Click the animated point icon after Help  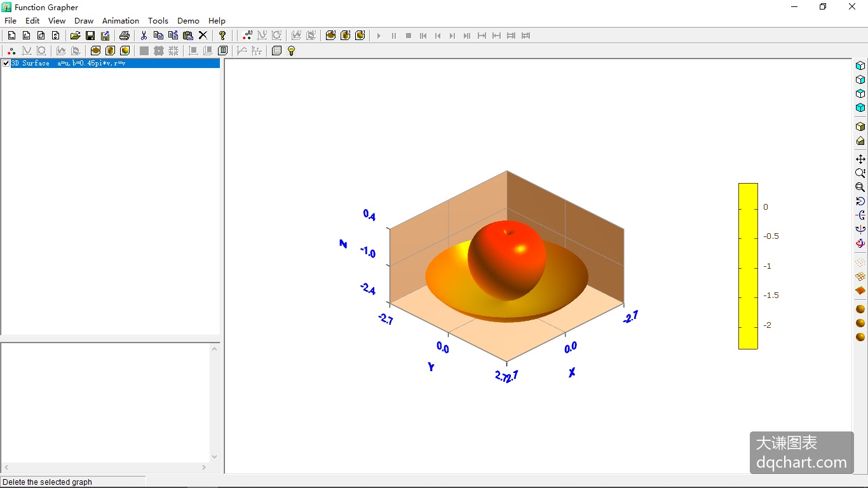click(247, 36)
